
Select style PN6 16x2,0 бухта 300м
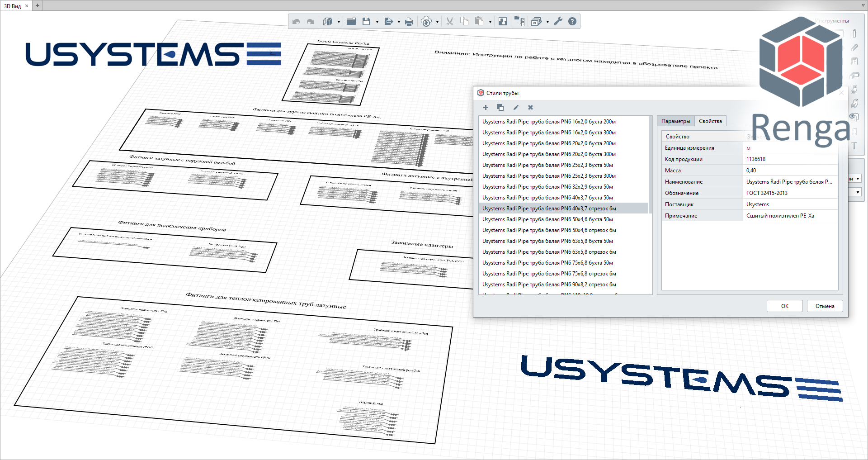point(563,133)
